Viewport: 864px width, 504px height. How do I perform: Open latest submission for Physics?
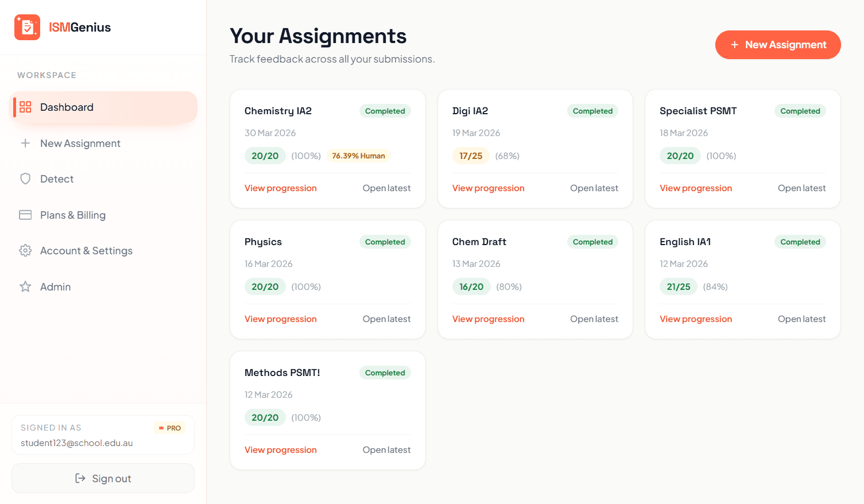[x=386, y=319]
